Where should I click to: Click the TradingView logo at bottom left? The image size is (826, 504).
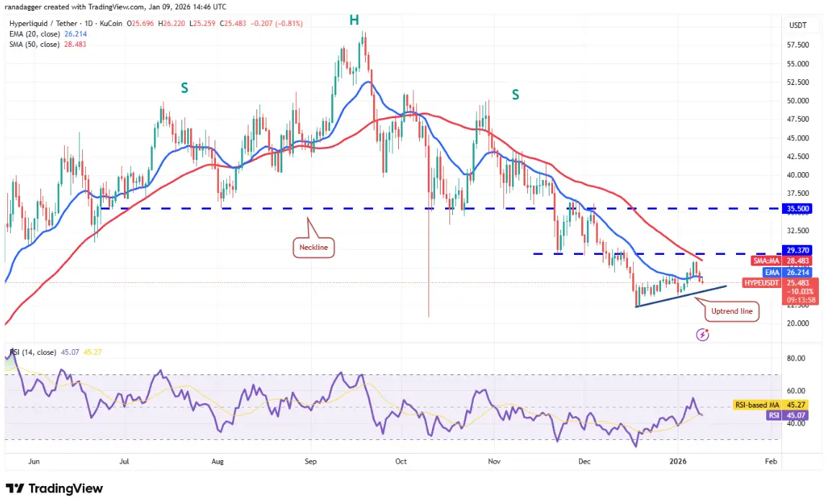(54, 489)
